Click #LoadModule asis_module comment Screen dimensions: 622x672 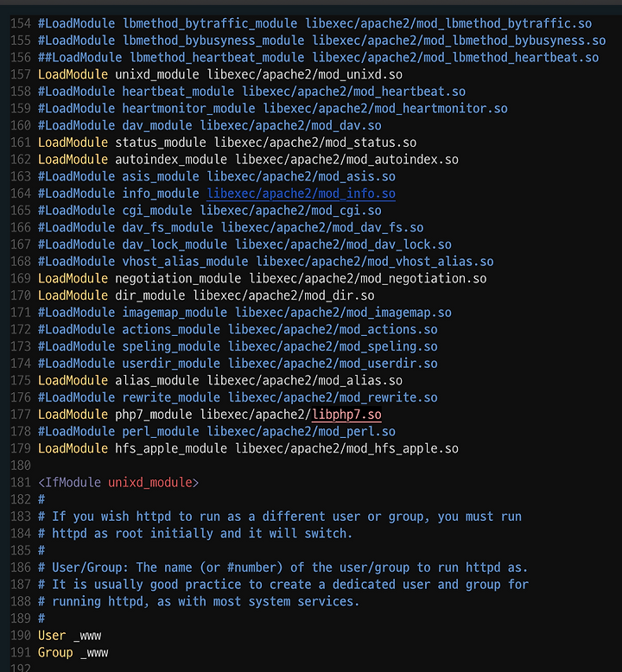point(217,176)
